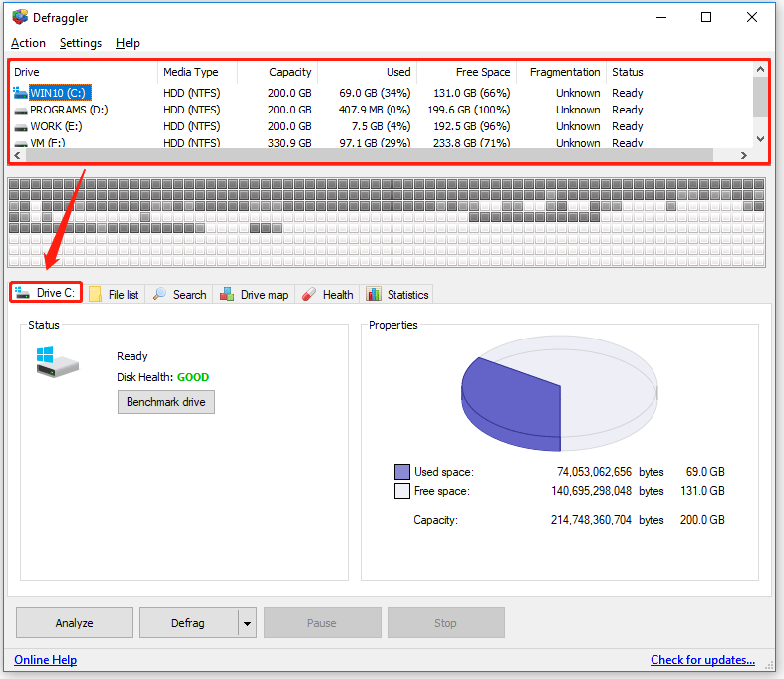Click the WIN10 (C:) drive icon

pyautogui.click(x=20, y=93)
